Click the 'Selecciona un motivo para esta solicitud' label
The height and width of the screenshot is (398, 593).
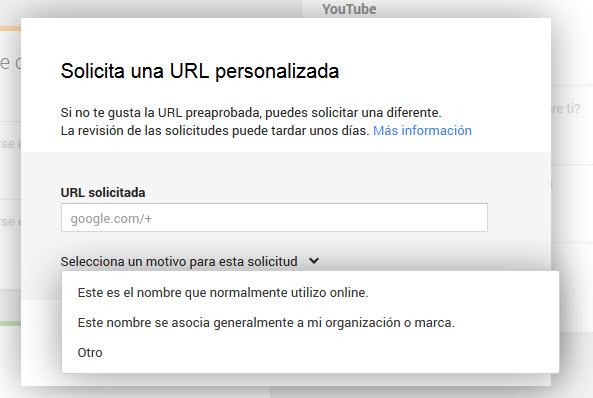pos(179,261)
